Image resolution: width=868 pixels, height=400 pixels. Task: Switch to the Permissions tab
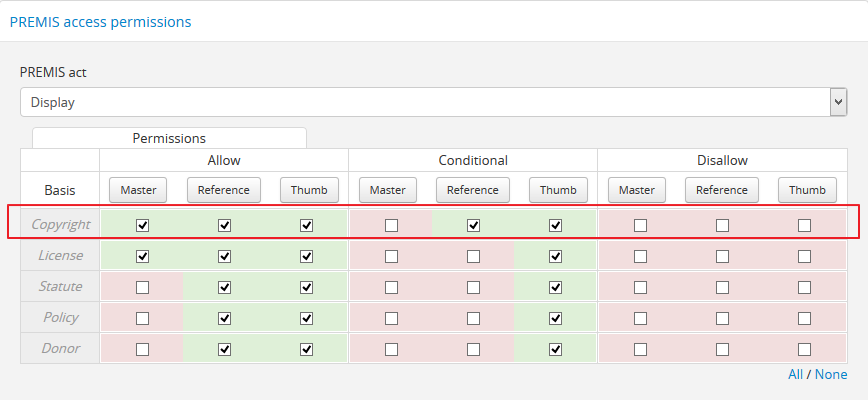[x=169, y=138]
